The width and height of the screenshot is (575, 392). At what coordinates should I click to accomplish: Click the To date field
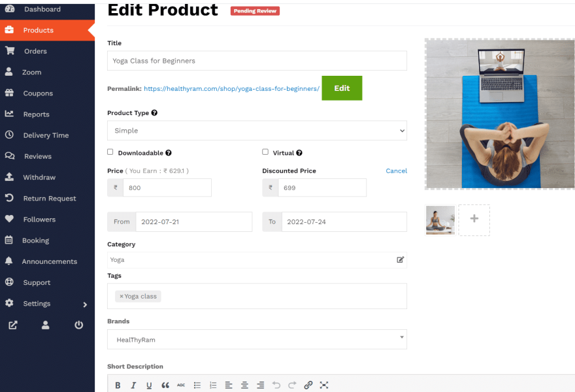point(344,221)
